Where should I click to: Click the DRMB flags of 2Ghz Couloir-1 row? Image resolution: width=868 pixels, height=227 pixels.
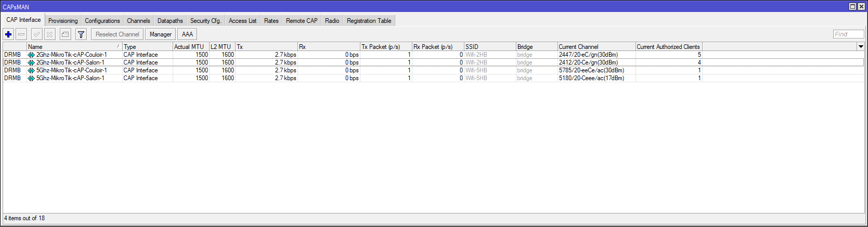[12, 55]
